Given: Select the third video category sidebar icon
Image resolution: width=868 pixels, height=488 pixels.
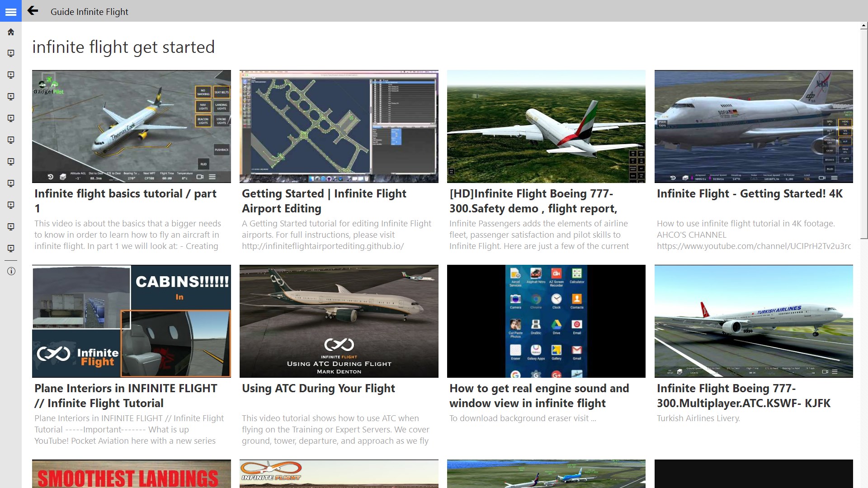Looking at the screenshot, I should [11, 97].
